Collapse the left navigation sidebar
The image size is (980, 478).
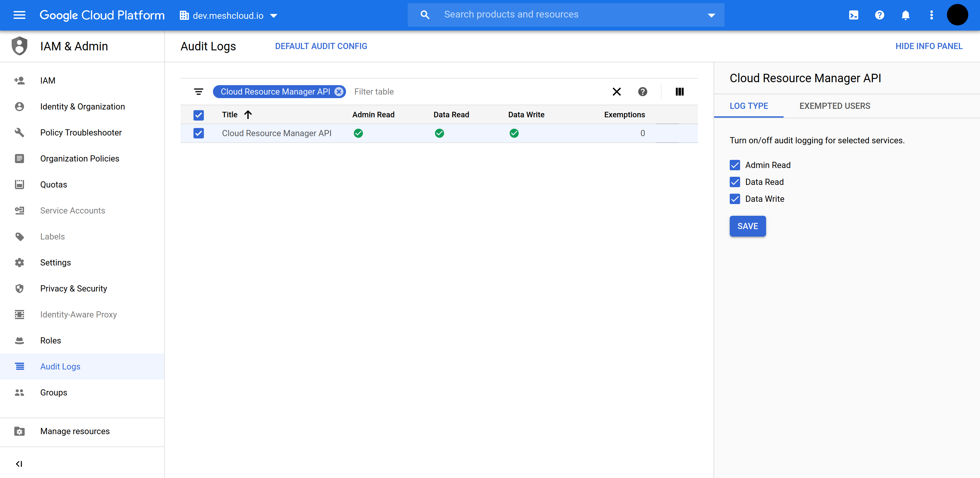[19, 463]
